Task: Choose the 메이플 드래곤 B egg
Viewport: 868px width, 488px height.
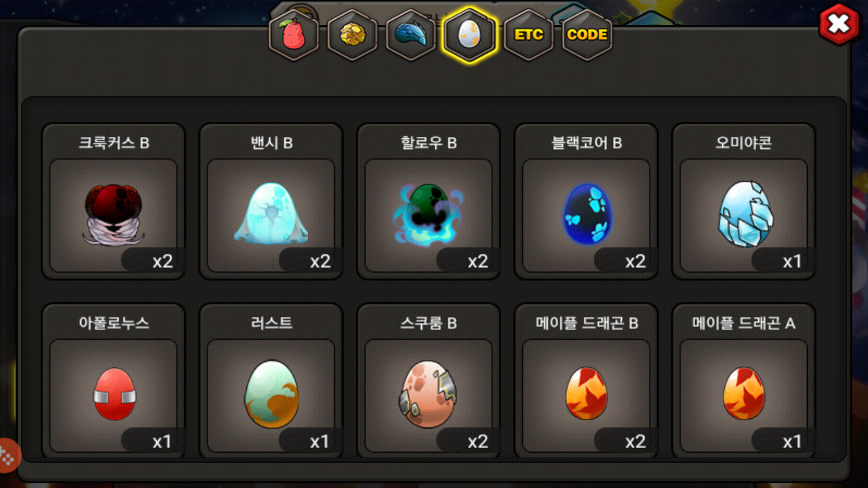Action: [586, 382]
